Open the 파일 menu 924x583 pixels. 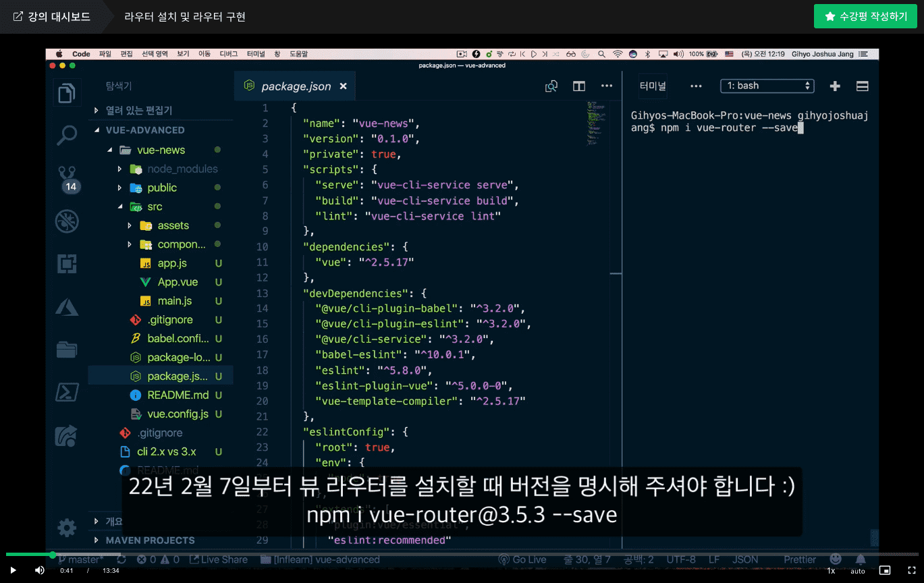105,54
